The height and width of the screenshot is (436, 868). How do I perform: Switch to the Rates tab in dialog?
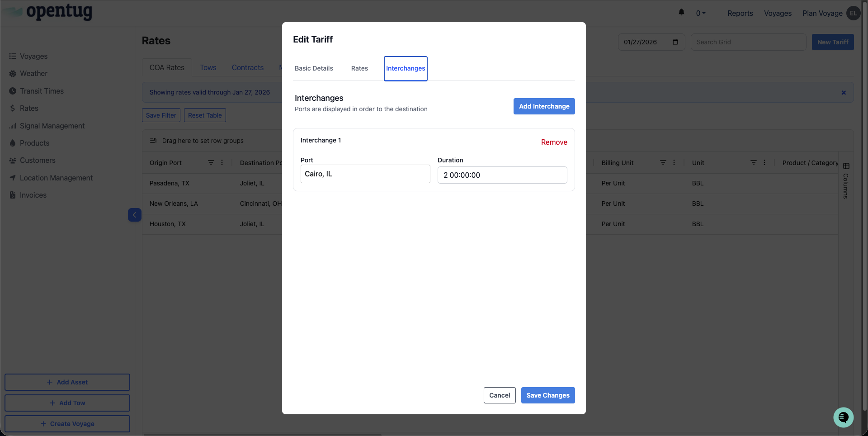[359, 68]
